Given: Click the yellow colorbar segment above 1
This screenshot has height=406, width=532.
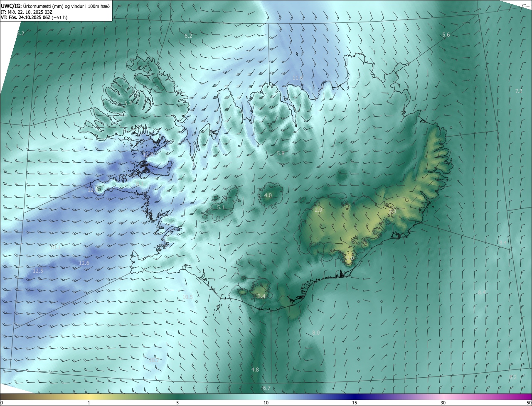Looking at the screenshot, I should pos(89,396).
